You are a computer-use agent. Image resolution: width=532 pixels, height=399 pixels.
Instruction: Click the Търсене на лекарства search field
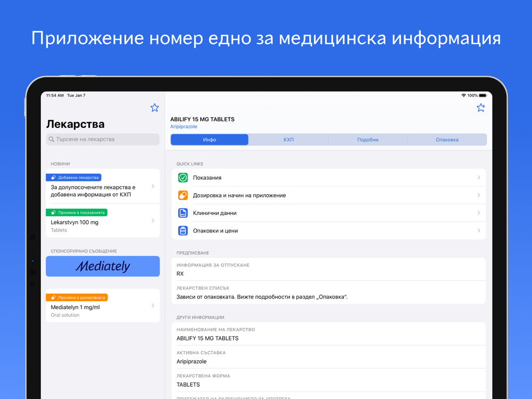pyautogui.click(x=103, y=139)
